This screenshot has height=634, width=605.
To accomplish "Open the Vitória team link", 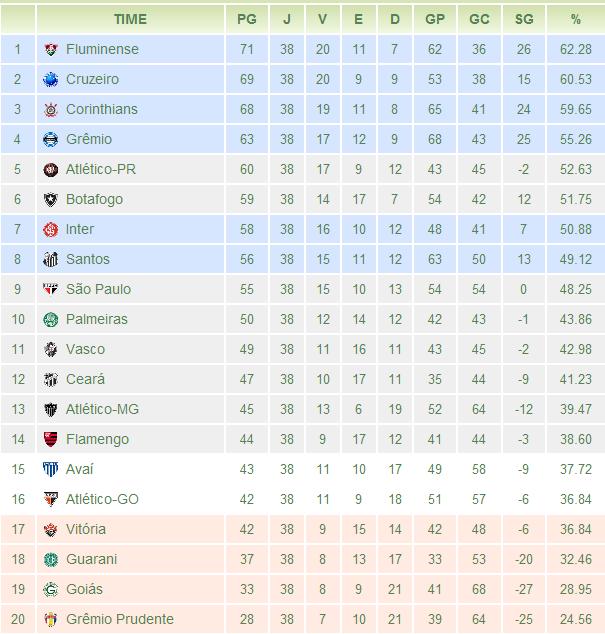I will (86, 529).
